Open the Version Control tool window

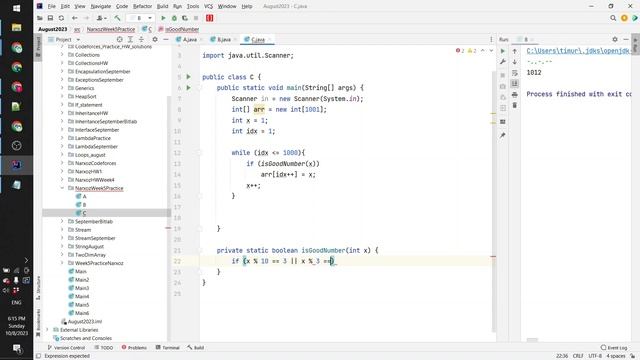[66, 348]
